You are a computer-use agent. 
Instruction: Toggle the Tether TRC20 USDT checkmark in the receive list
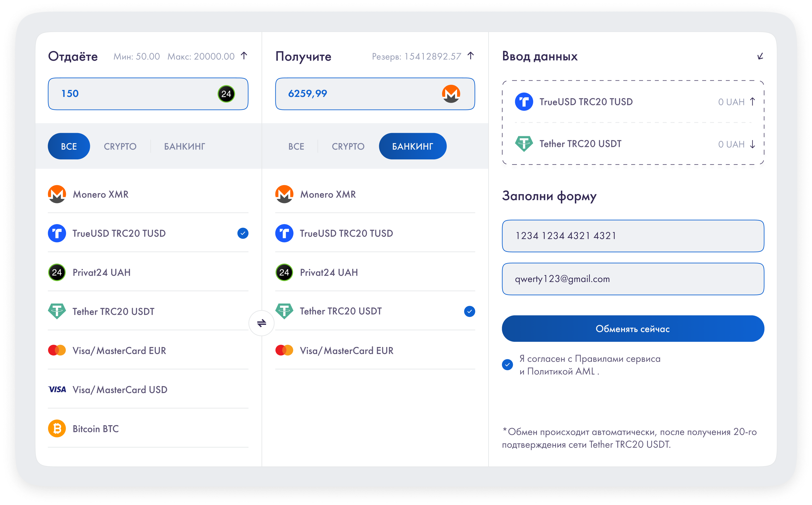[469, 311]
